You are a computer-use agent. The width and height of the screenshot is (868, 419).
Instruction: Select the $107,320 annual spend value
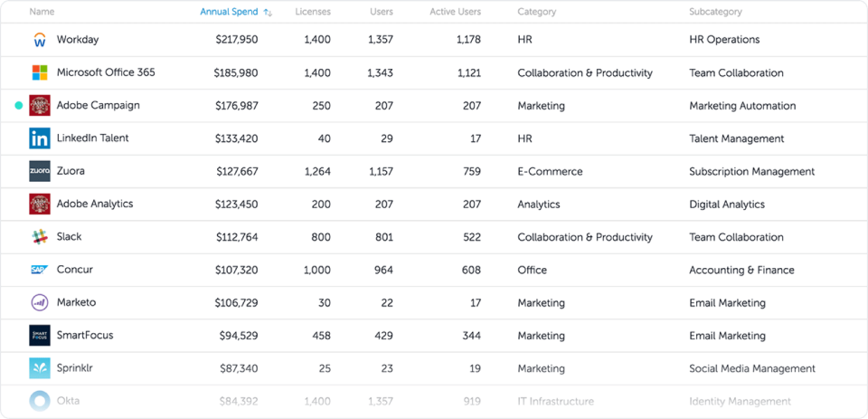click(237, 270)
